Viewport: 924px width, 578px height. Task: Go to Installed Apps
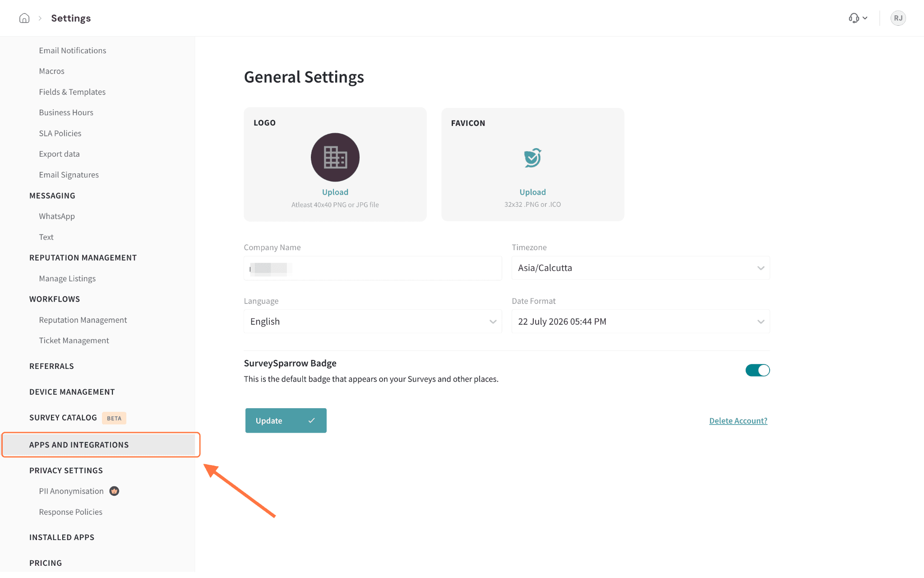[x=62, y=537]
